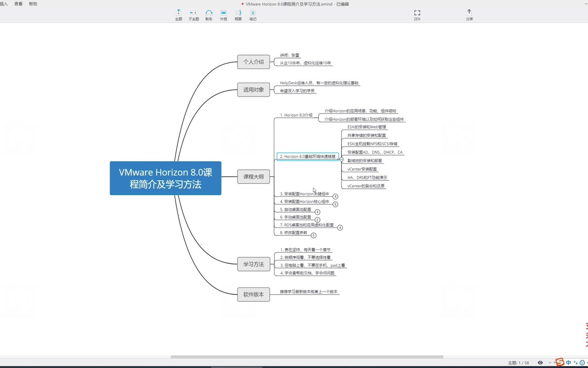Image resolution: width=588 pixels, height=368 pixels.
Task: Select the 软件版本 topic node
Action: [x=254, y=294]
